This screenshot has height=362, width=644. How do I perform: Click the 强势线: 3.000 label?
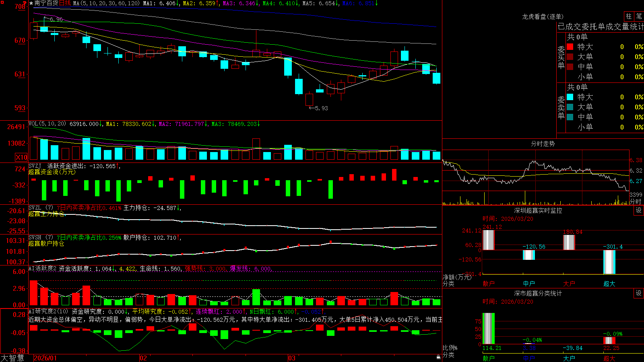tap(205, 269)
